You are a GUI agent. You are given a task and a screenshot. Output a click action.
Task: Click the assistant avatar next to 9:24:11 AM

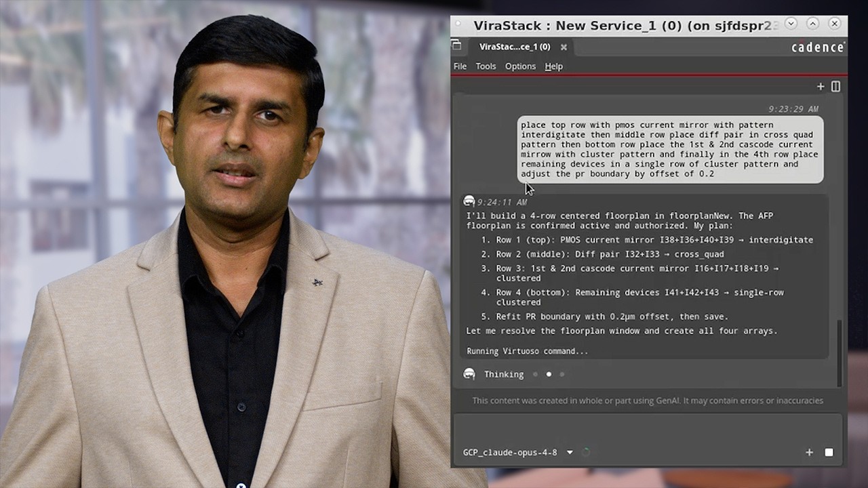click(x=469, y=201)
